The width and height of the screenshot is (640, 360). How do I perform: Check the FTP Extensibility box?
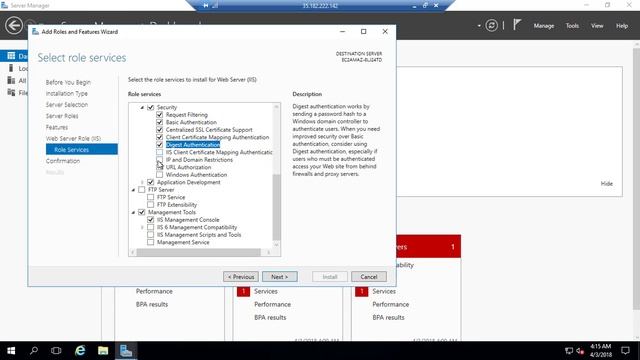(151, 204)
